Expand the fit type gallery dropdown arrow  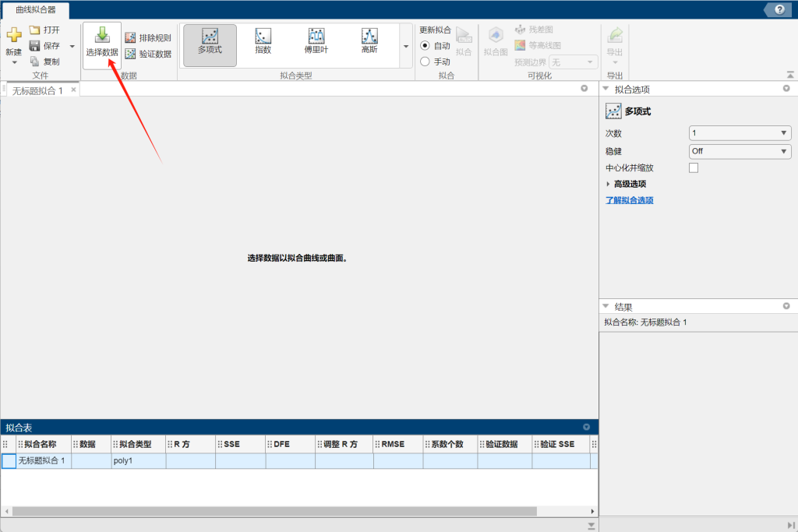(405, 46)
